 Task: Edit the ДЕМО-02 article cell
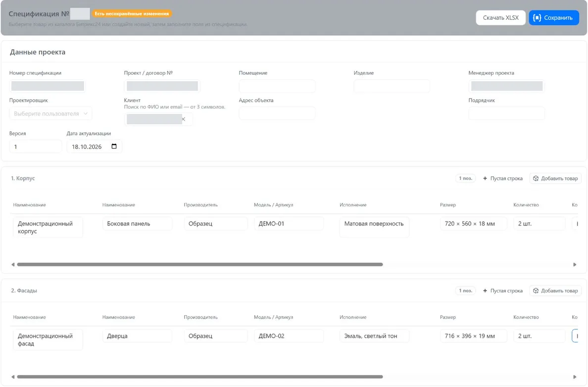click(289, 335)
